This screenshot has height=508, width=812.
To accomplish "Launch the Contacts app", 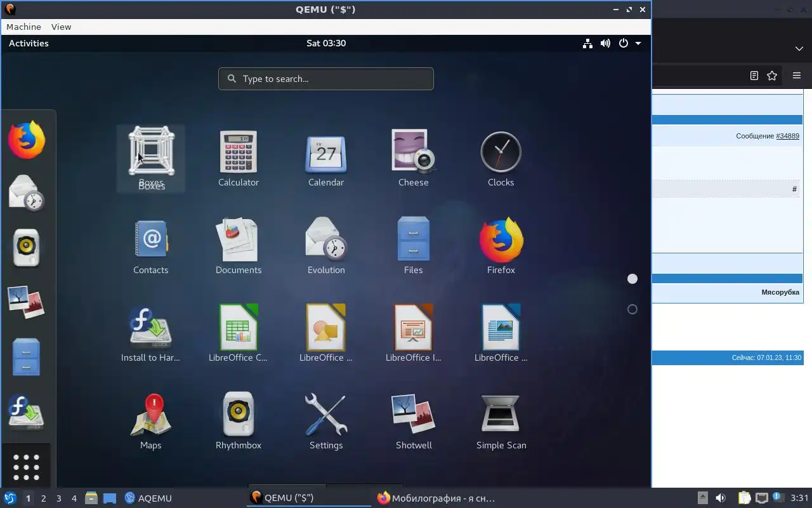I will 151,246.
